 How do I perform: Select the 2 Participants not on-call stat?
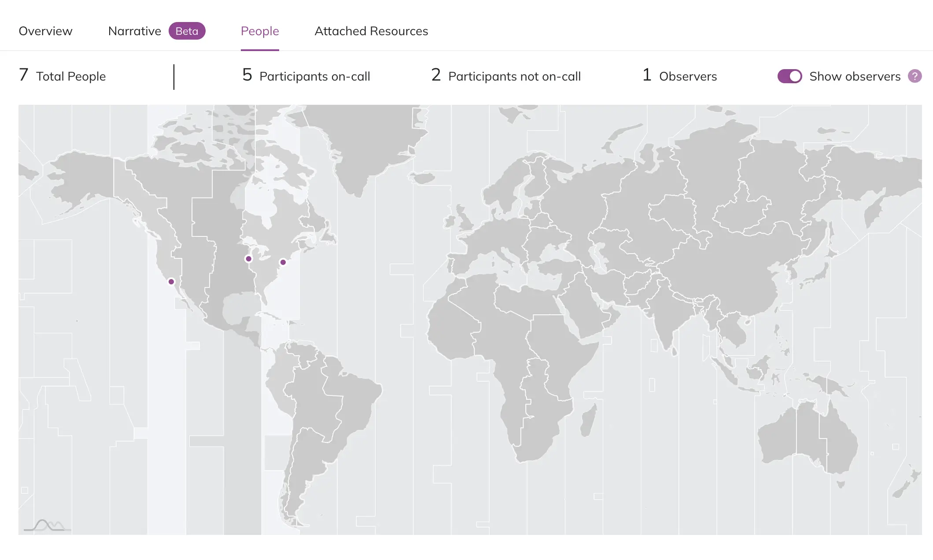click(505, 76)
